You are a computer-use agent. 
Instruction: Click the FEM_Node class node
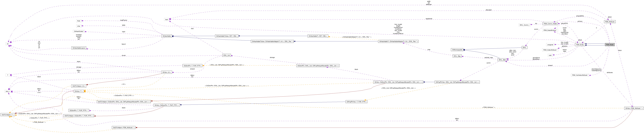tap(610, 45)
